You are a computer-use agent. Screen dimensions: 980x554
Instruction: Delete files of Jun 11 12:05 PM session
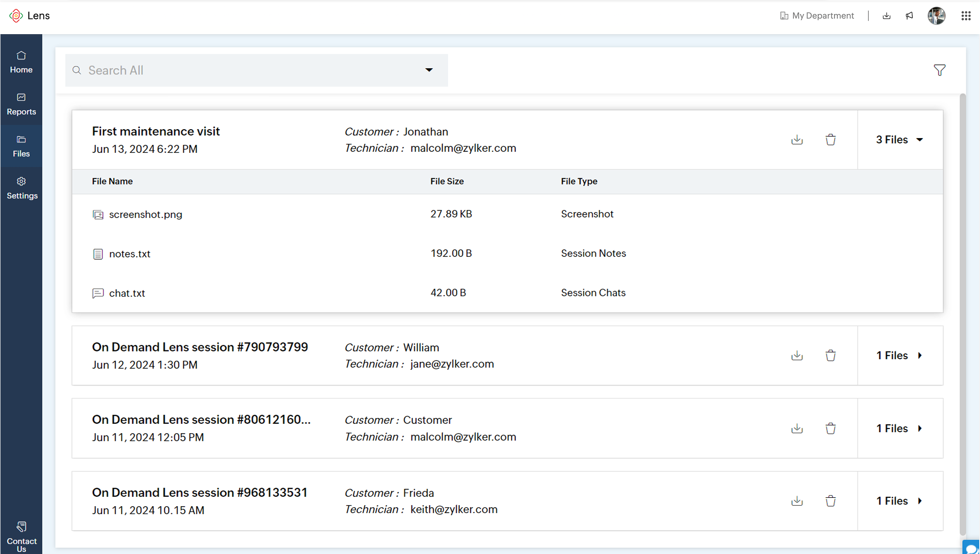tap(830, 428)
